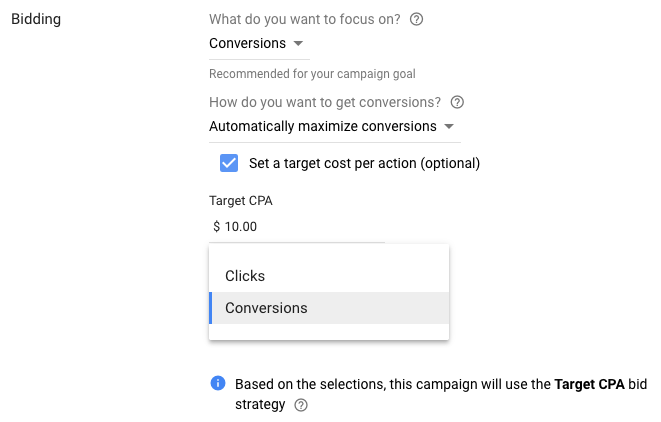Click the 'Bidding' section heading
This screenshot has height=422, width=661.
(x=36, y=19)
